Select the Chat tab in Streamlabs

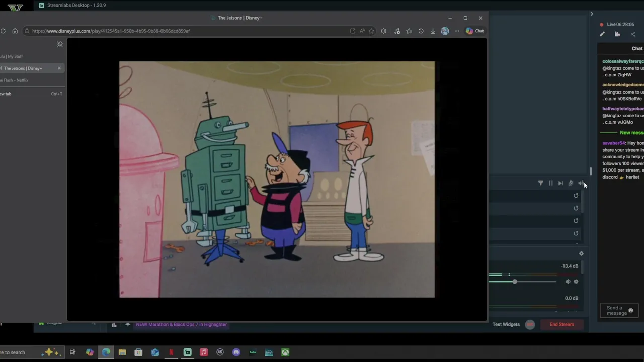(637, 49)
